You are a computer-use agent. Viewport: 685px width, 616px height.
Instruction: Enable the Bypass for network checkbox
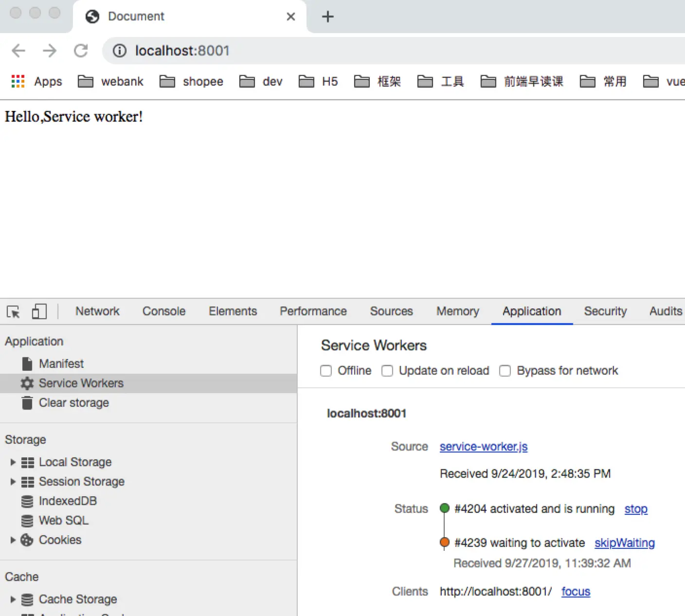(505, 371)
